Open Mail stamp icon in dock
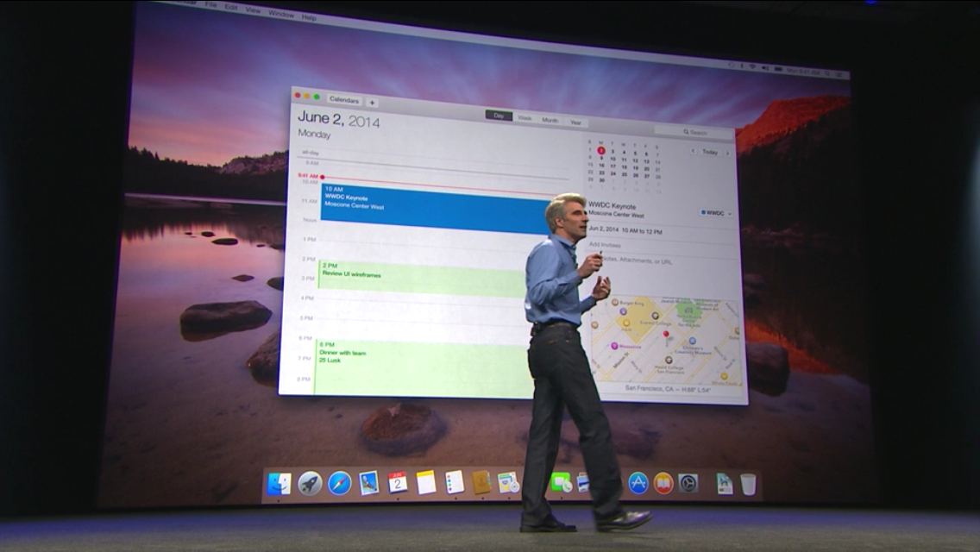Viewport: 980px width, 552px height. coord(368,483)
